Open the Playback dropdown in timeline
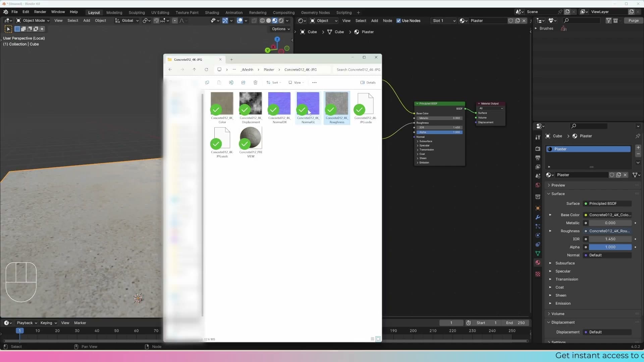The width and height of the screenshot is (644, 362). (27, 323)
